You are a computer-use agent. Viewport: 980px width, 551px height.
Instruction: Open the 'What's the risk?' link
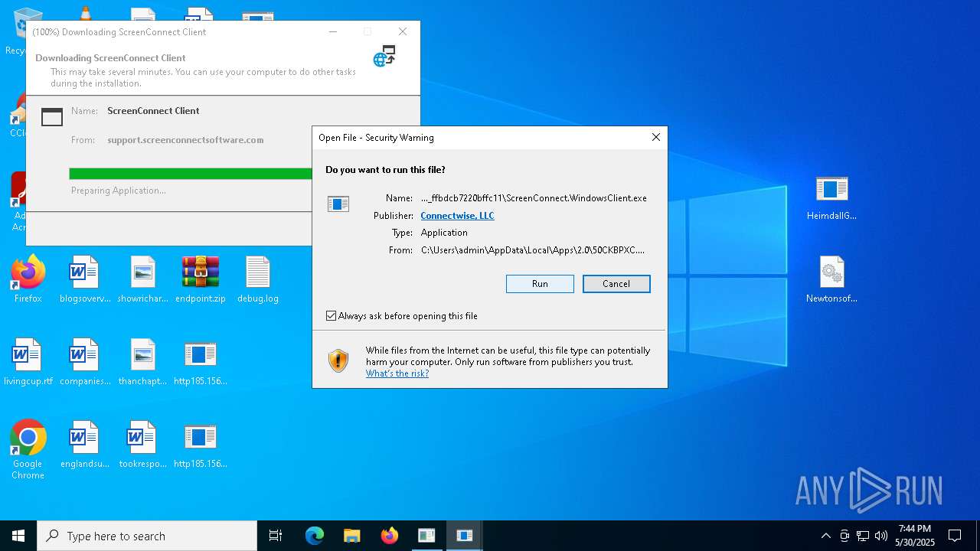397,373
